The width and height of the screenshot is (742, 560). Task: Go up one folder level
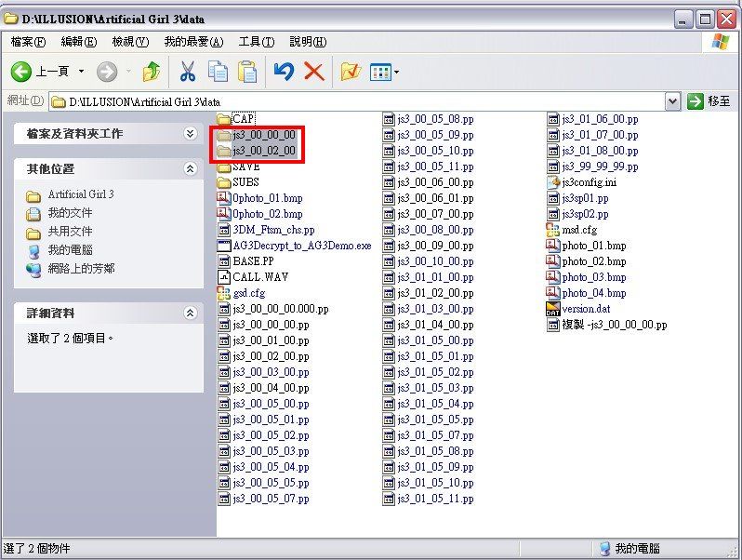tap(152, 72)
